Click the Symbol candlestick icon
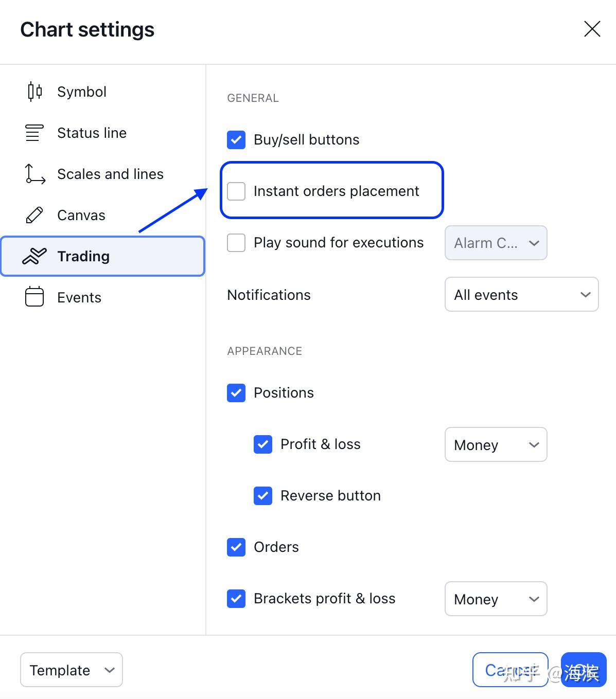Screen dimensions: 616x699 coord(34,92)
